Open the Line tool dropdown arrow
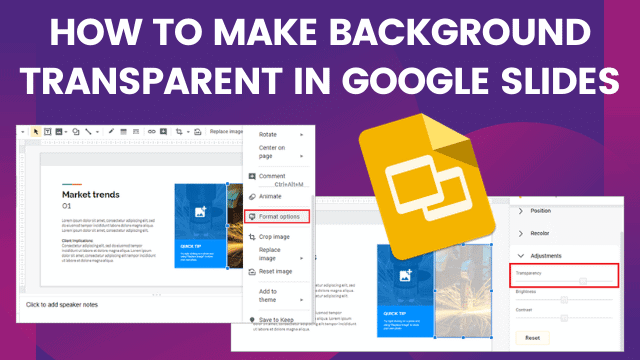Viewport: 640px width, 360px height. point(97,132)
